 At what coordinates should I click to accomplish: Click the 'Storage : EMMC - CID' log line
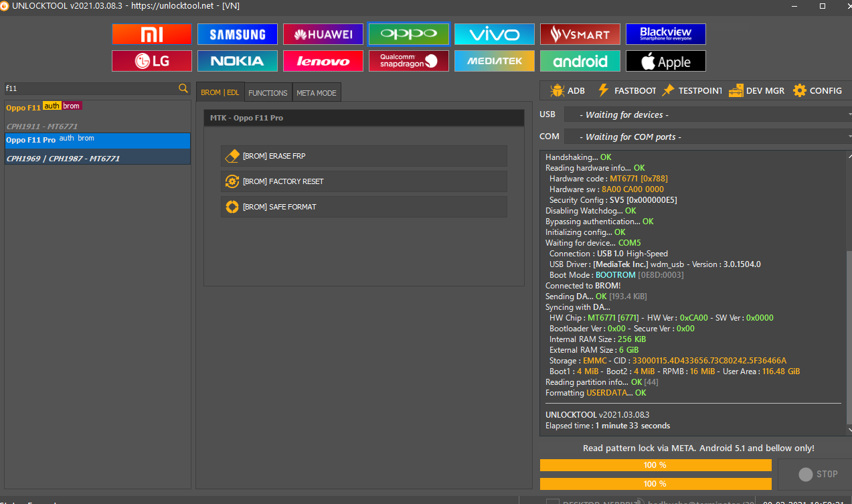coord(668,361)
